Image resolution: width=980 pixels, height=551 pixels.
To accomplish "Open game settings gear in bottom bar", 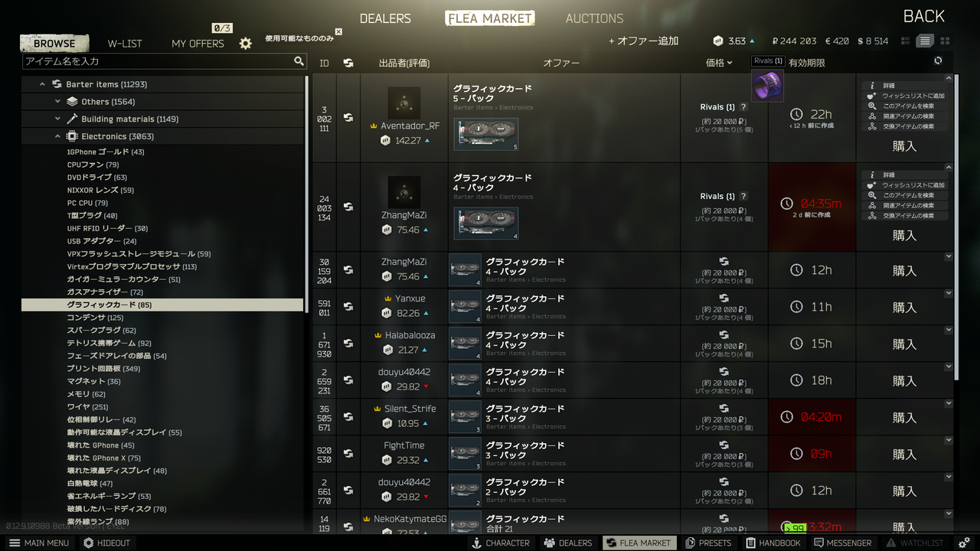I will tap(964, 543).
